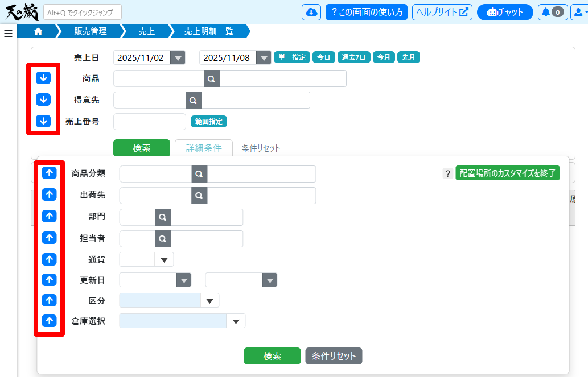Move 倉庫選択 row up with arrow icon
Screen dimensions: 588x377
[x=50, y=321]
